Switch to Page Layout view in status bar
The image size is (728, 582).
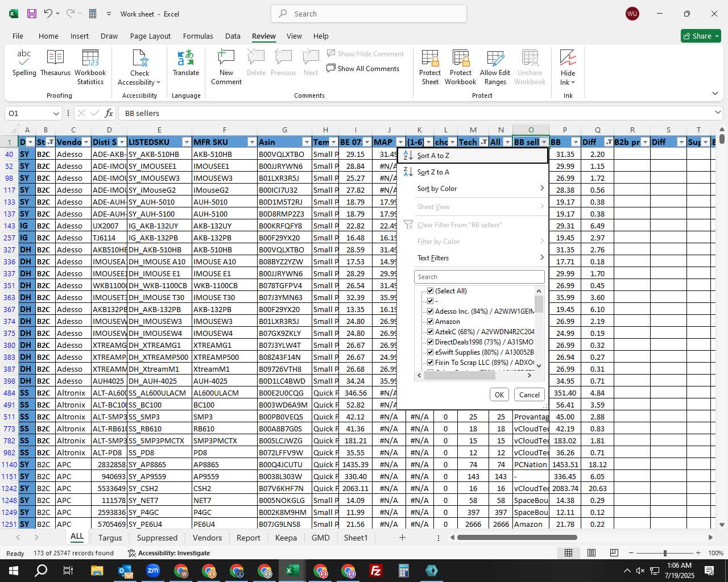tap(591, 553)
